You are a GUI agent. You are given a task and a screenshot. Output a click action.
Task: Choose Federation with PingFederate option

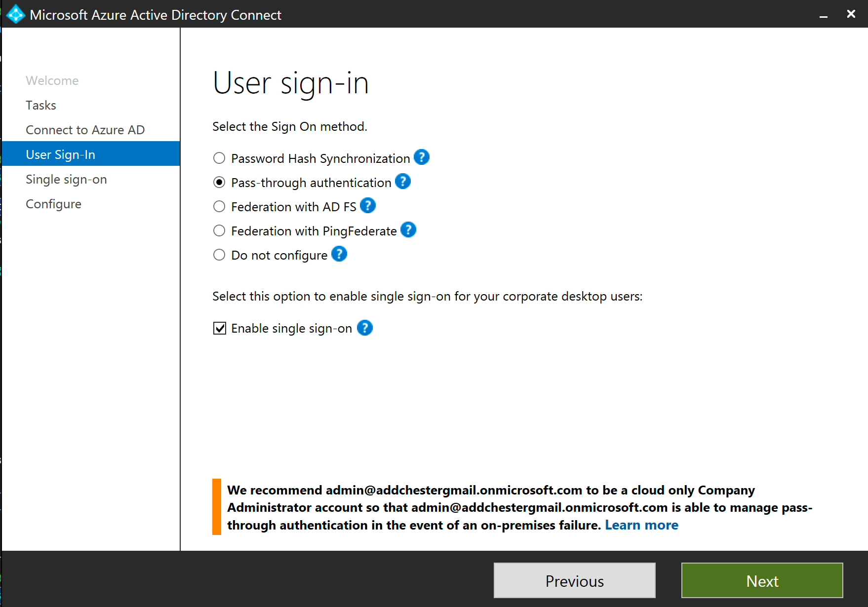(219, 230)
